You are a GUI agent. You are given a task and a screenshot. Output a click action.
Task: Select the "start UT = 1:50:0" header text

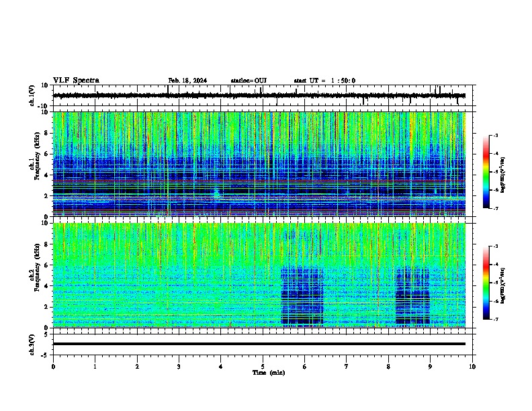click(324, 81)
